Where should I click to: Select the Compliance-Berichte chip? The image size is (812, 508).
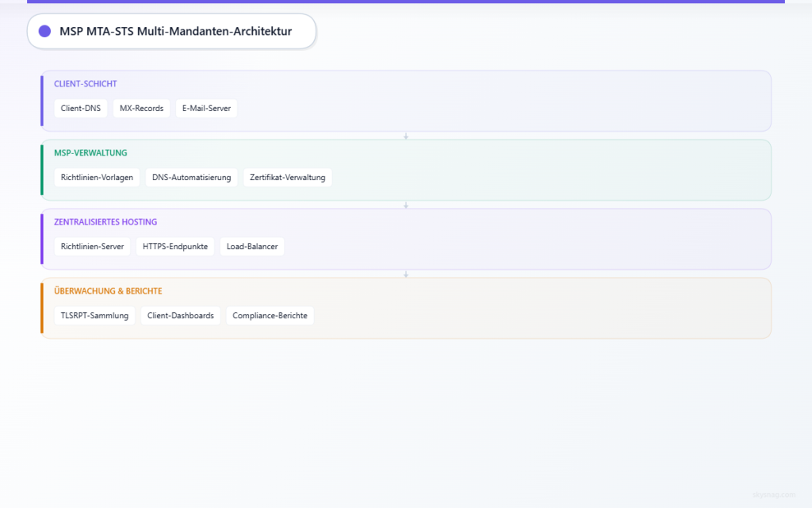click(x=270, y=315)
